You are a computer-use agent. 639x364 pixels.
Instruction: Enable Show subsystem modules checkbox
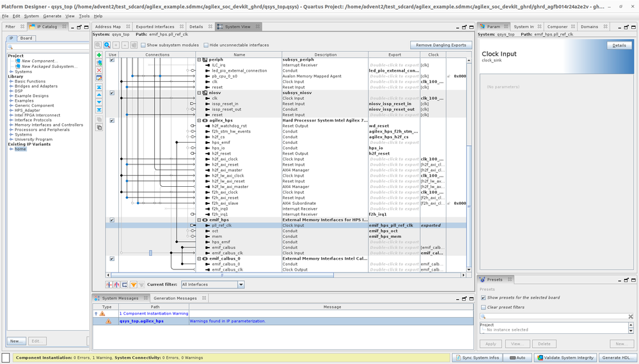pos(143,45)
